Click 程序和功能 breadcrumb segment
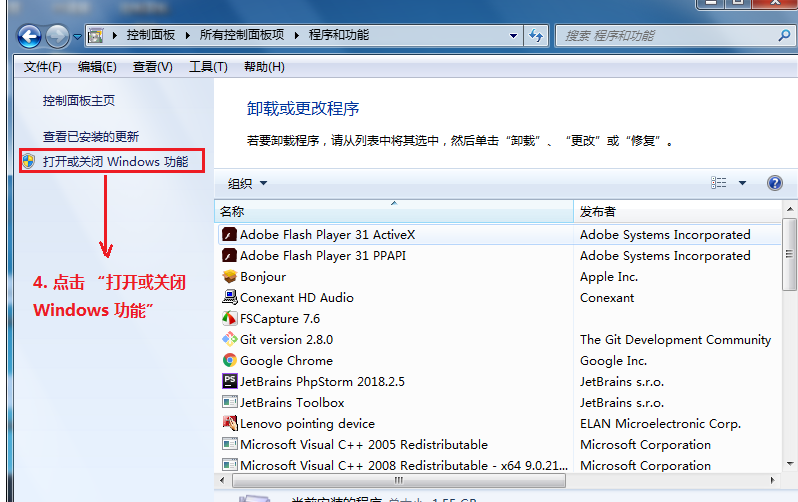The height and width of the screenshot is (502, 798). 338,35
